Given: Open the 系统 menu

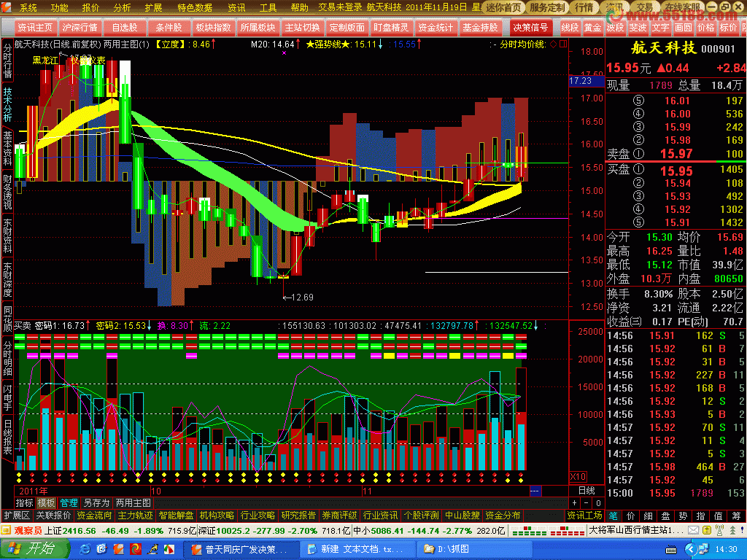Looking at the screenshot, I should [x=28, y=7].
